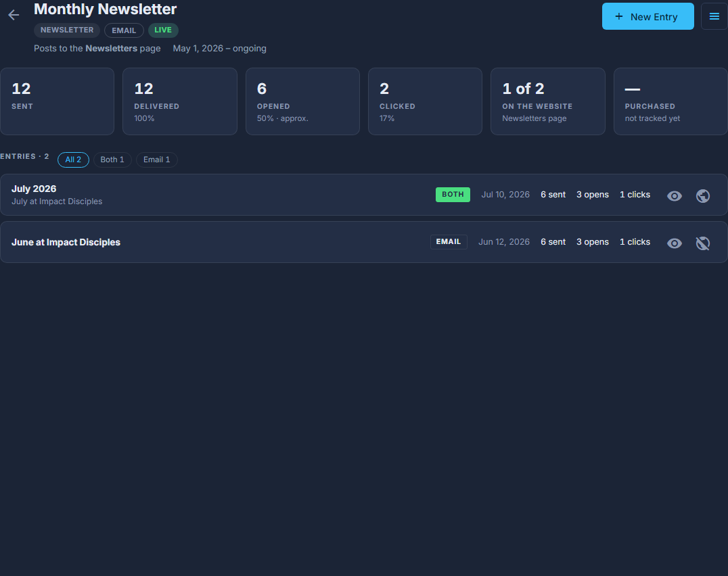Click the Monthly Newsletter title
Viewport: 728px width, 576px height.
(106, 9)
